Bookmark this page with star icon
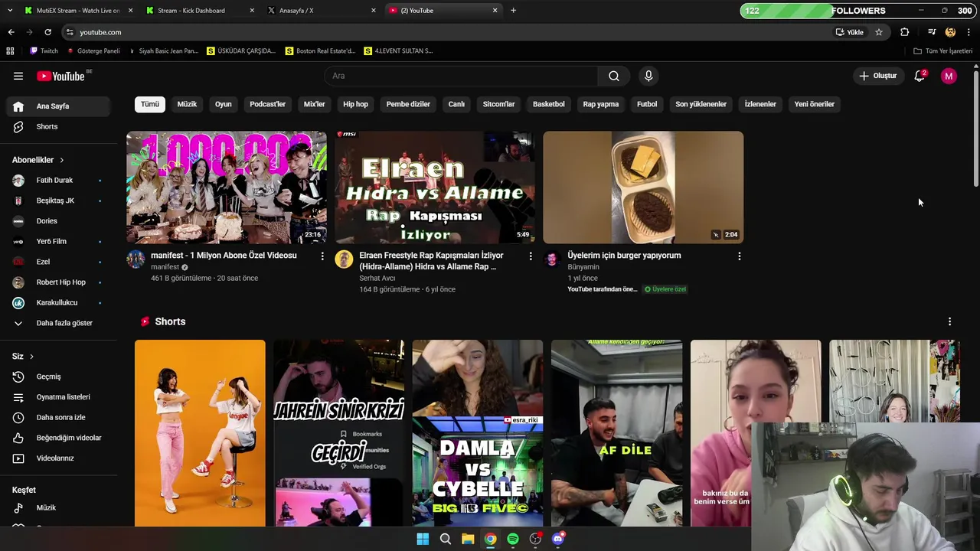Screen dimensions: 980x551 click(x=879, y=32)
